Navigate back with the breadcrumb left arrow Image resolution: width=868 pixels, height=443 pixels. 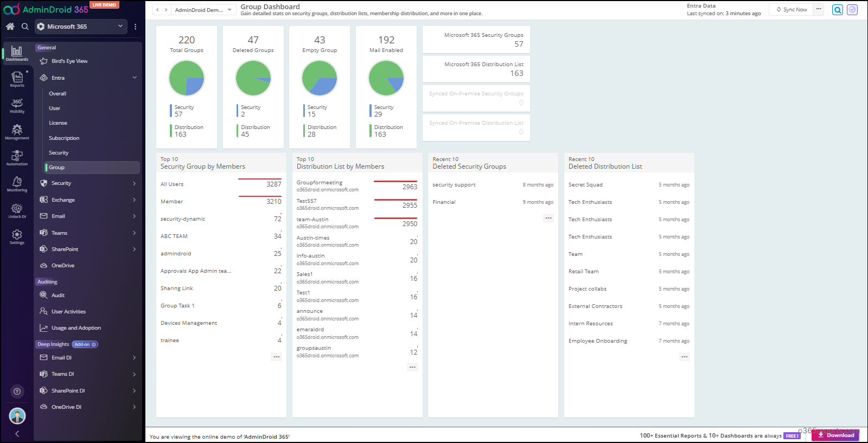(x=157, y=10)
